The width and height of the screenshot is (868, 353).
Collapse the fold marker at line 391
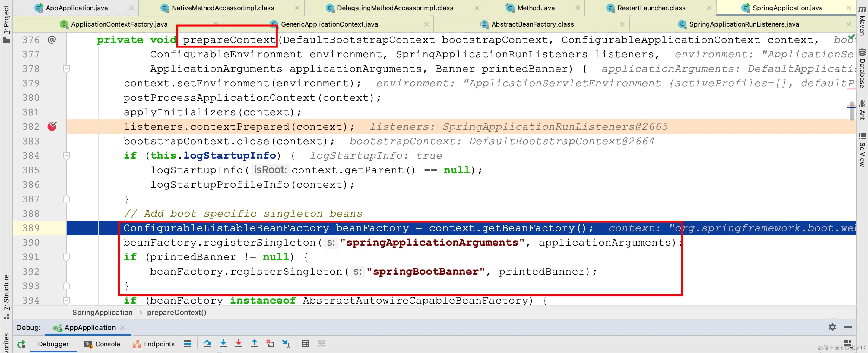click(x=66, y=257)
